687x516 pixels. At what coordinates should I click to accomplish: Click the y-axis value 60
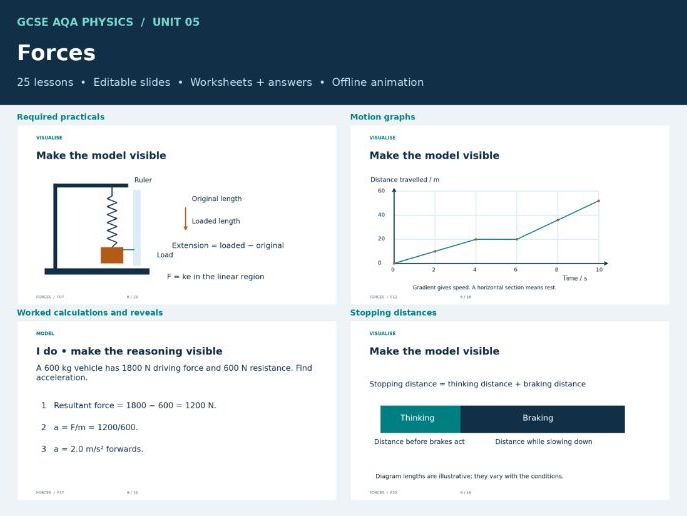[381, 191]
